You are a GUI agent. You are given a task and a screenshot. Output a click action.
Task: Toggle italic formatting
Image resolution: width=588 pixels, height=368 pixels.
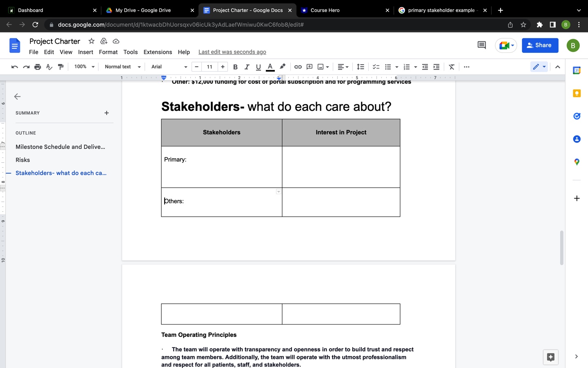[247, 67]
